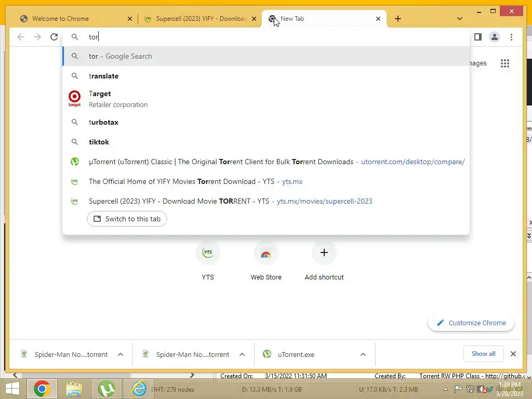Click the Add shortcut button
The width and height of the screenshot is (532, 399).
tap(324, 261)
